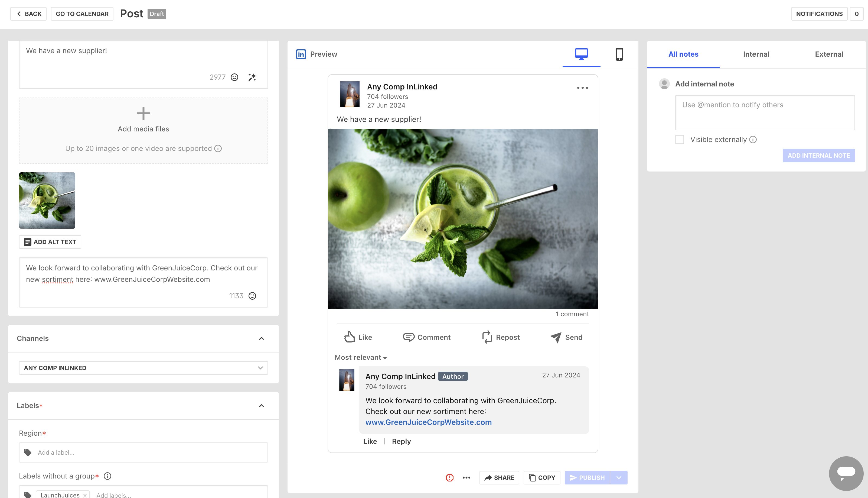The height and width of the screenshot is (498, 868).
Task: Enable the Visible externally checkbox
Action: point(679,140)
